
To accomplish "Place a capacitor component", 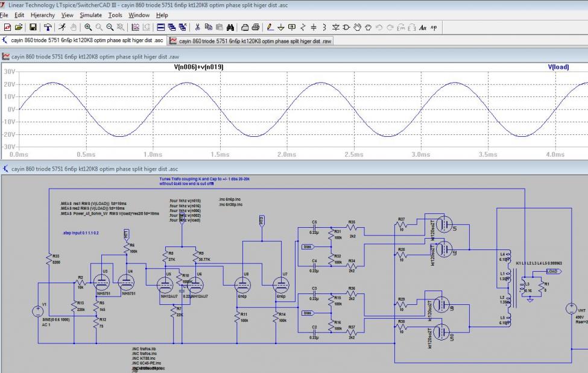I will 314,27.
